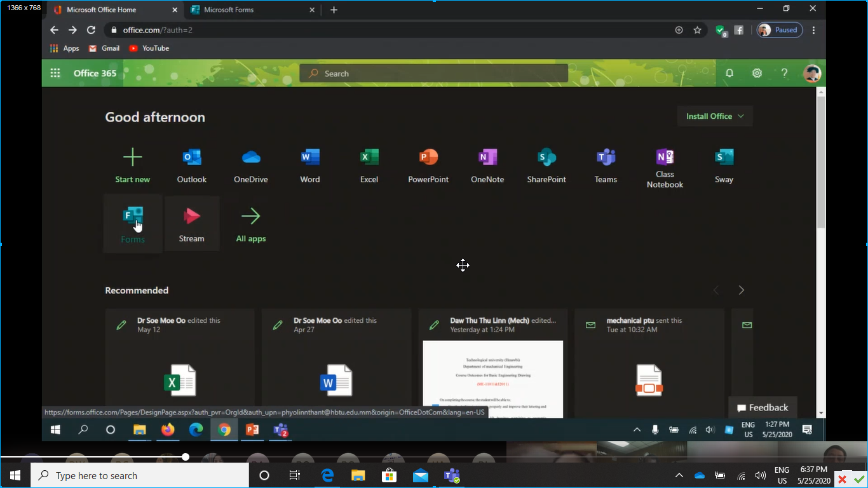
Task: Open a new Chrome tab
Action: (334, 10)
